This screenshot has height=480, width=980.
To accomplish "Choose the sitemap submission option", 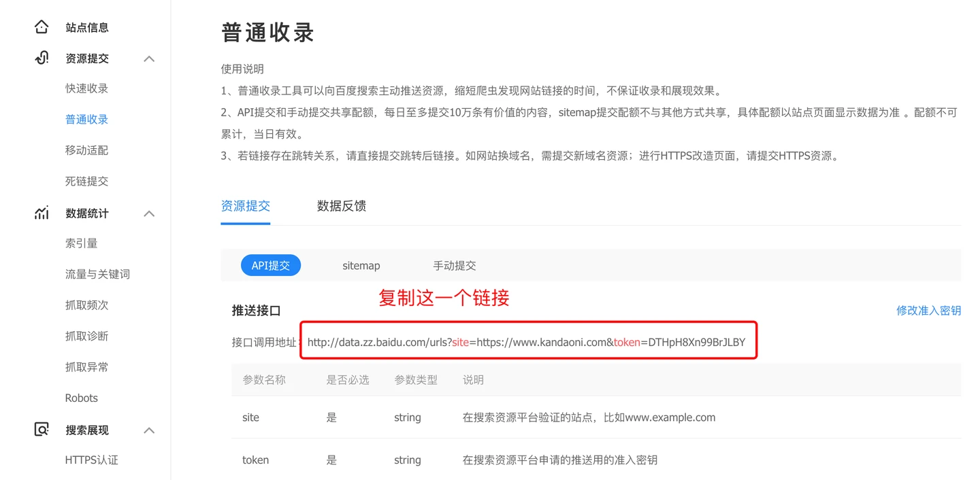I will [361, 266].
